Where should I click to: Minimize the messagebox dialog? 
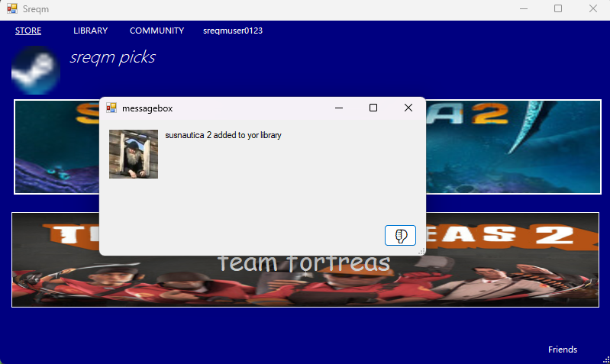(339, 108)
